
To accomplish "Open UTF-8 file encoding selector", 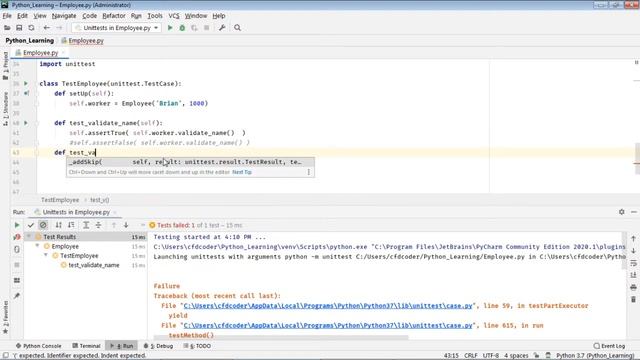I will (x=491, y=356).
